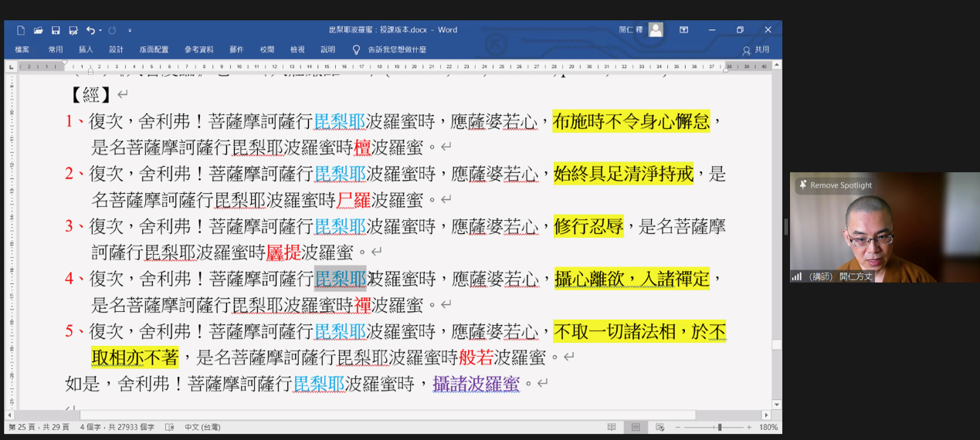980x440 pixels.
Task: Open Customize Quick Access Toolbar dropdown
Action: (x=130, y=30)
